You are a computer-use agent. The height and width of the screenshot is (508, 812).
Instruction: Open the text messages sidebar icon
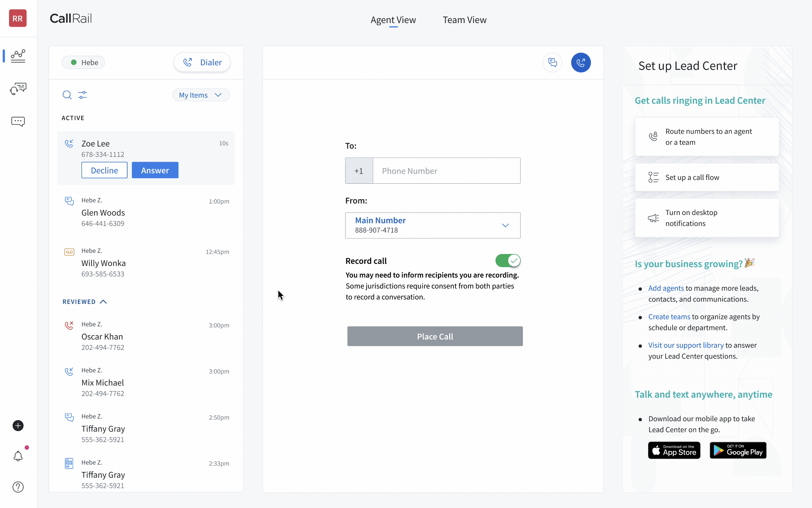click(x=18, y=121)
